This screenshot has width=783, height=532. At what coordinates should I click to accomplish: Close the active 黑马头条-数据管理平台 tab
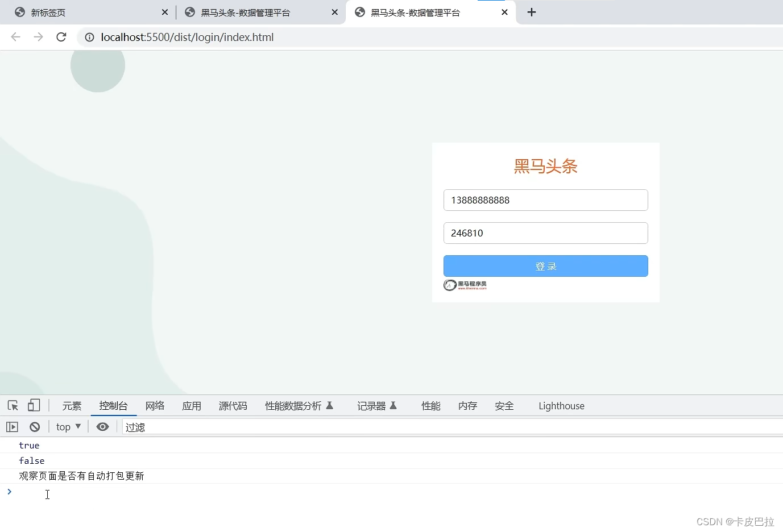(504, 13)
